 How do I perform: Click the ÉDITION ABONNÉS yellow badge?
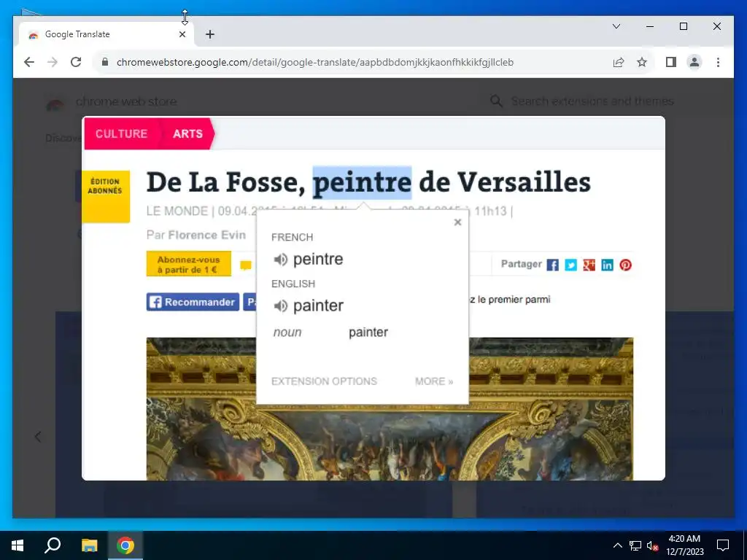tap(106, 196)
